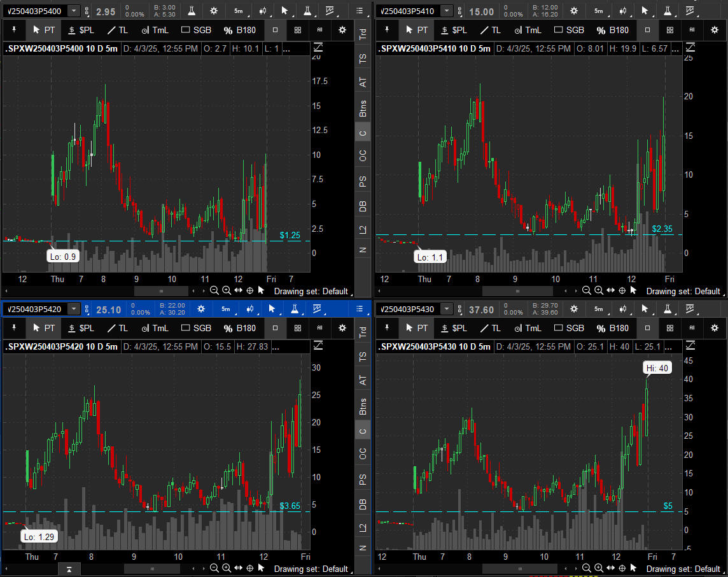Open the 5m timeframe dropdown in P5430 chart
Viewport: 728px width, 577px height.
(x=599, y=310)
